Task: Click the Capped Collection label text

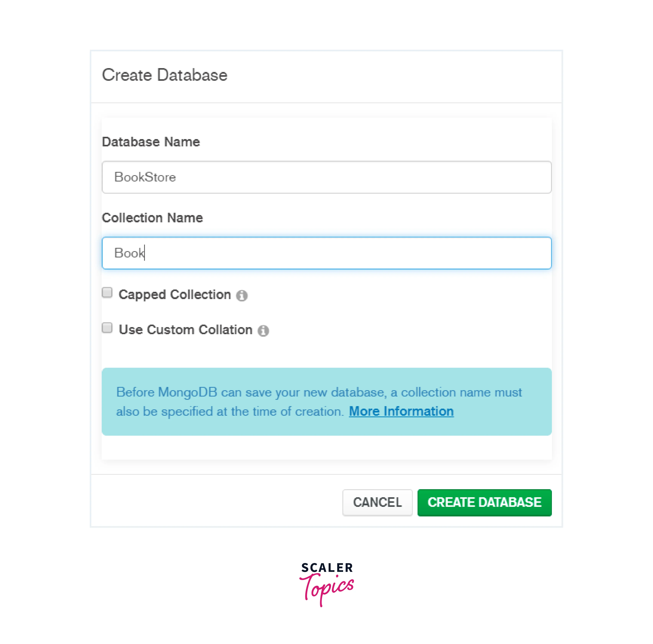Action: coord(174,295)
